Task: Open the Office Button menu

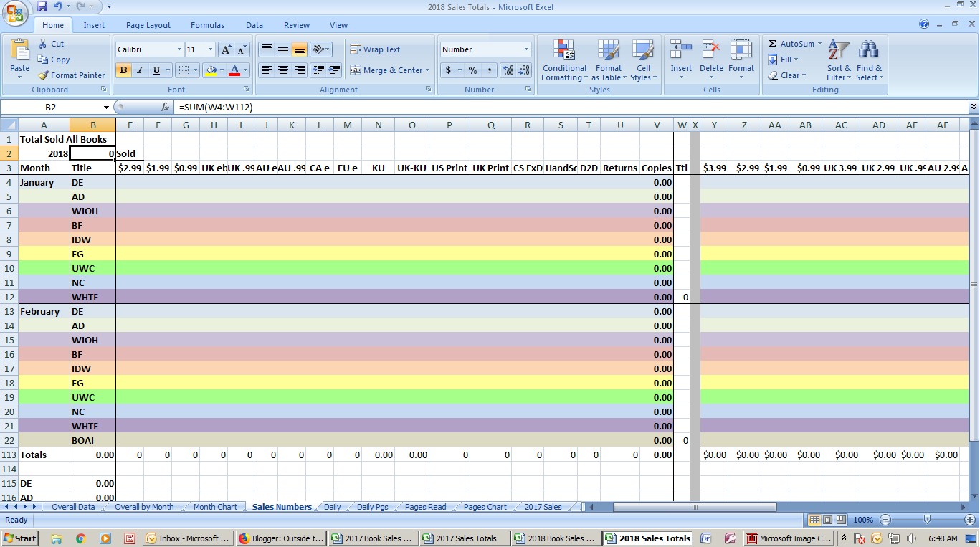Action: coord(15,13)
